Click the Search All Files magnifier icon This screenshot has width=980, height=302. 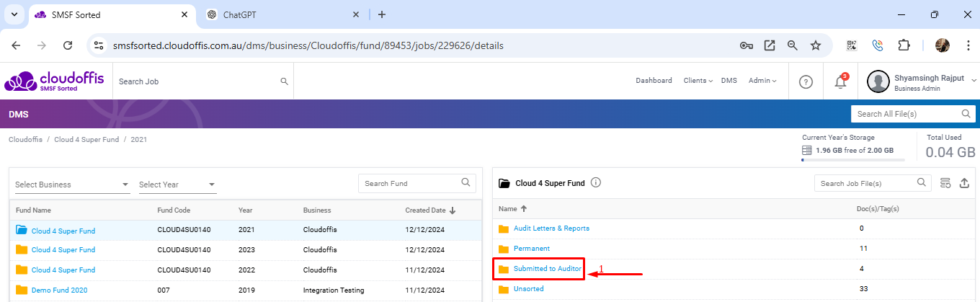(x=966, y=114)
